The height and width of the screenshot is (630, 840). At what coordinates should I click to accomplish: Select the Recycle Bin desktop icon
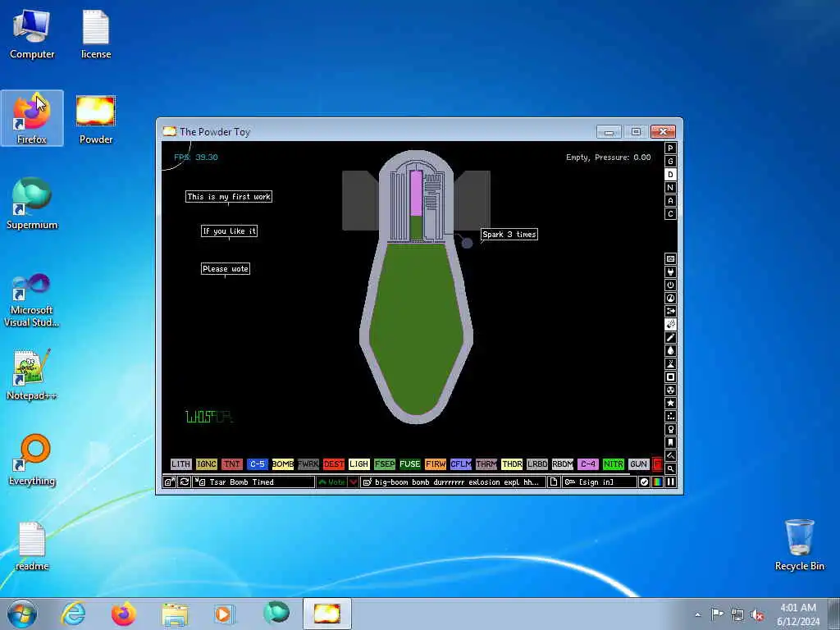[799, 545]
